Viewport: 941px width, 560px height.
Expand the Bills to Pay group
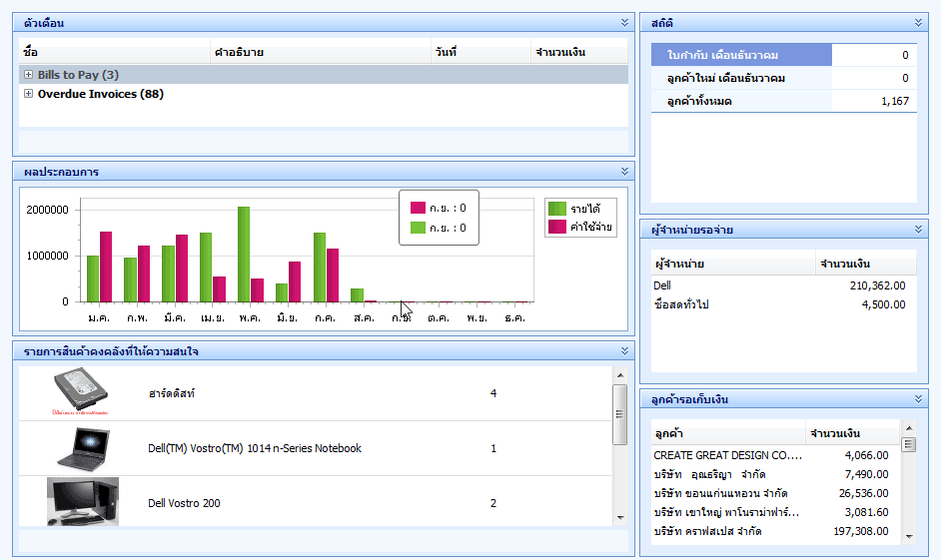click(x=28, y=75)
